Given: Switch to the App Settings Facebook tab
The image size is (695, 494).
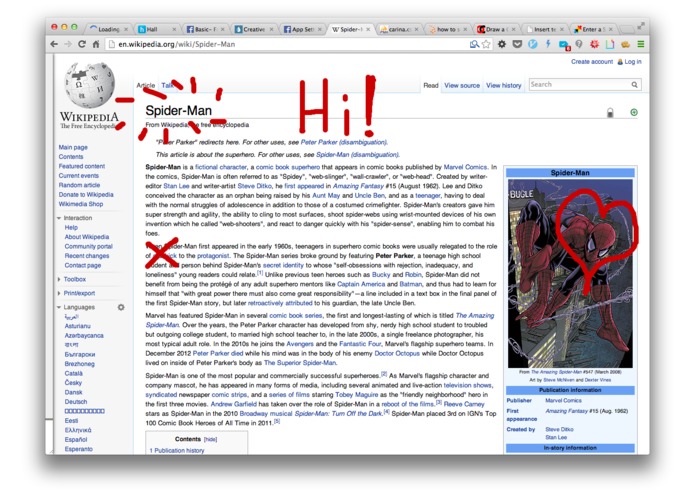Looking at the screenshot, I should [302, 29].
